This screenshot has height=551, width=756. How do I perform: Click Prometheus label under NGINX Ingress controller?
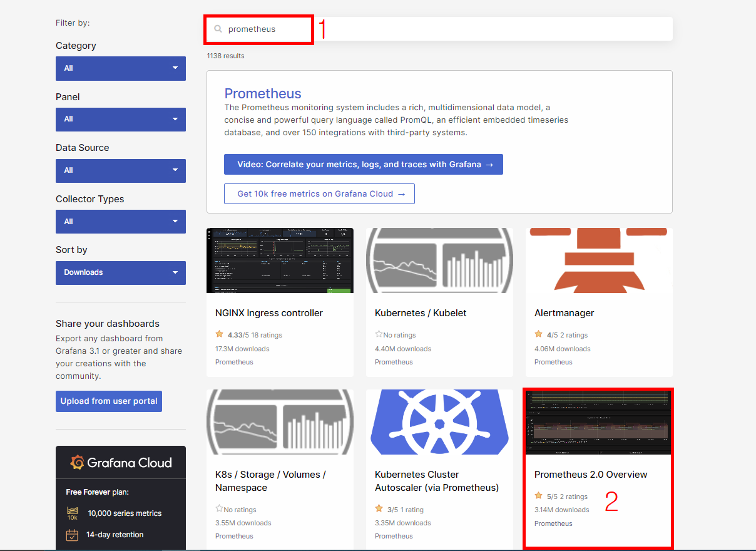point(234,362)
